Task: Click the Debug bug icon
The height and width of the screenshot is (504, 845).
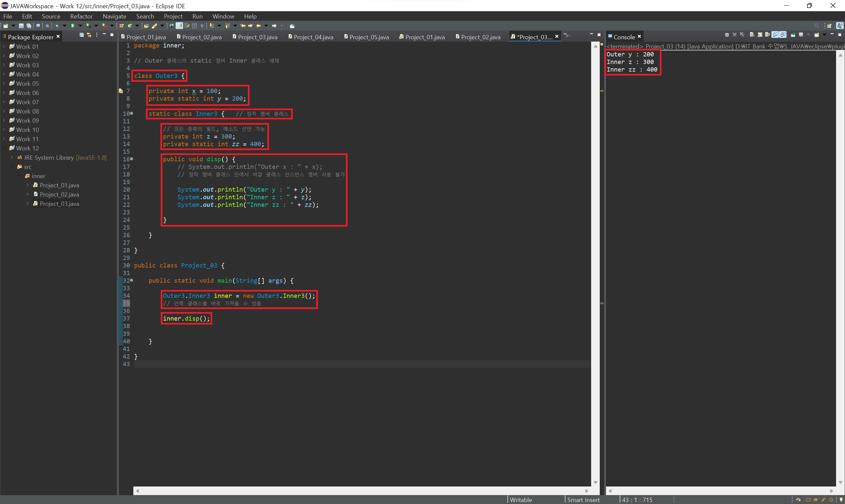Action: pos(57,26)
